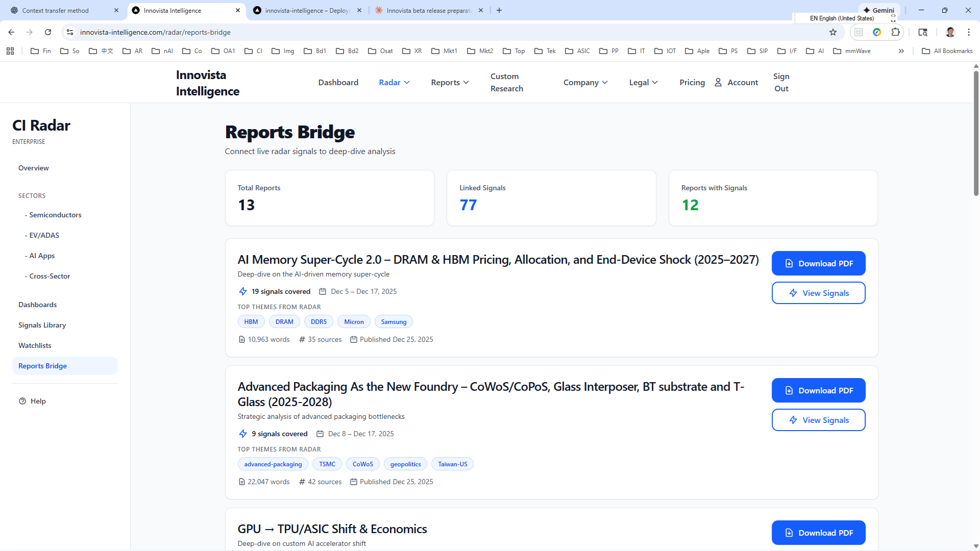Expand the Radar dropdown menu

(394, 82)
